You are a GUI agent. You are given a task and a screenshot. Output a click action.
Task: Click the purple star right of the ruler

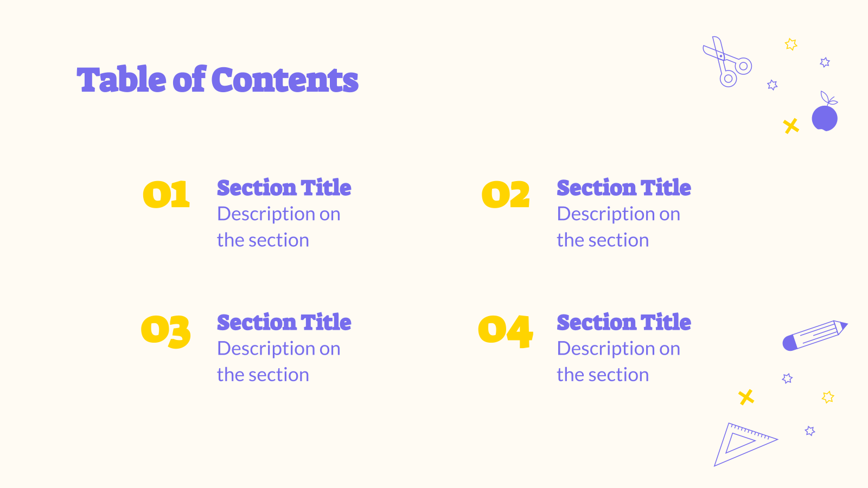(810, 431)
